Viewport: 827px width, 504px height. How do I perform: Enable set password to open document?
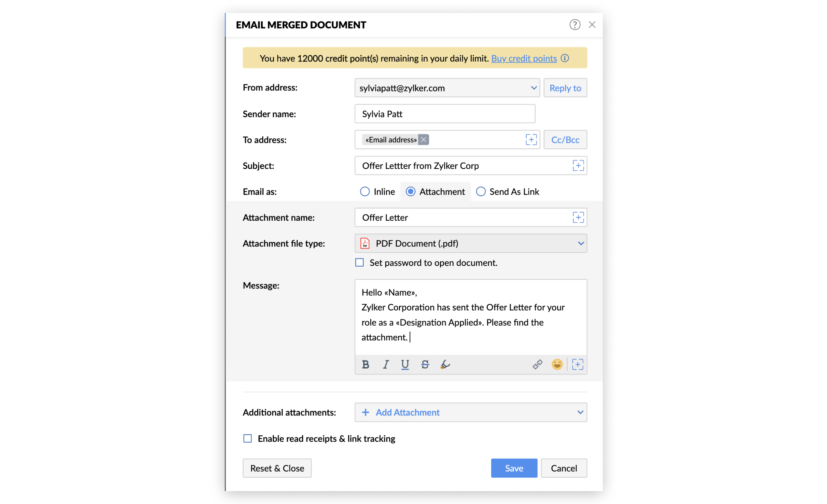point(360,262)
